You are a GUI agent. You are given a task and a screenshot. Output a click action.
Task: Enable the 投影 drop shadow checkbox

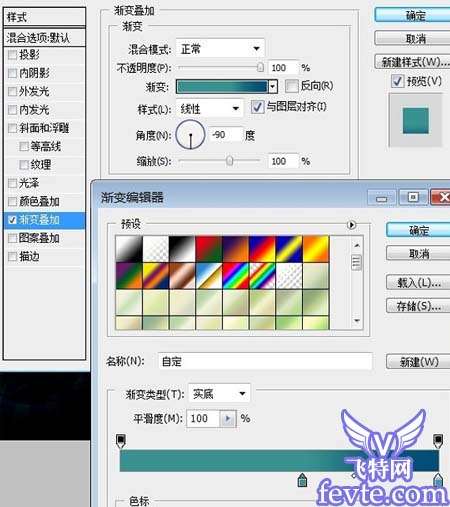point(12,55)
